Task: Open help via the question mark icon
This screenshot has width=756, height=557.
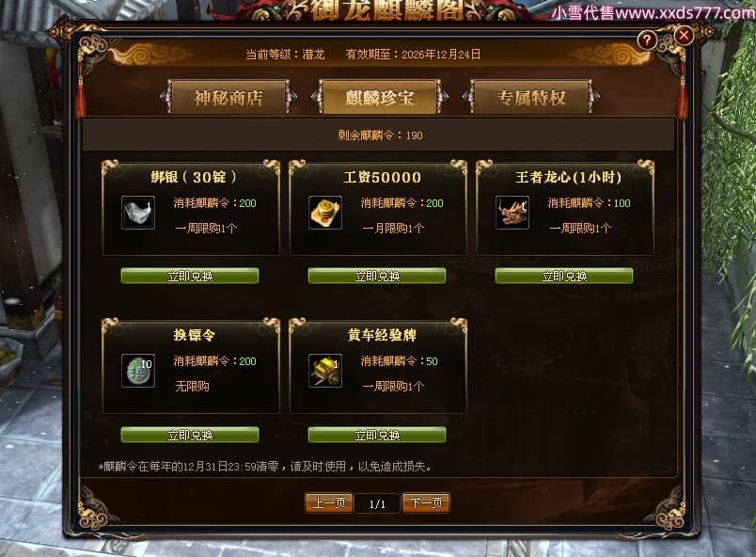Action: 647,40
